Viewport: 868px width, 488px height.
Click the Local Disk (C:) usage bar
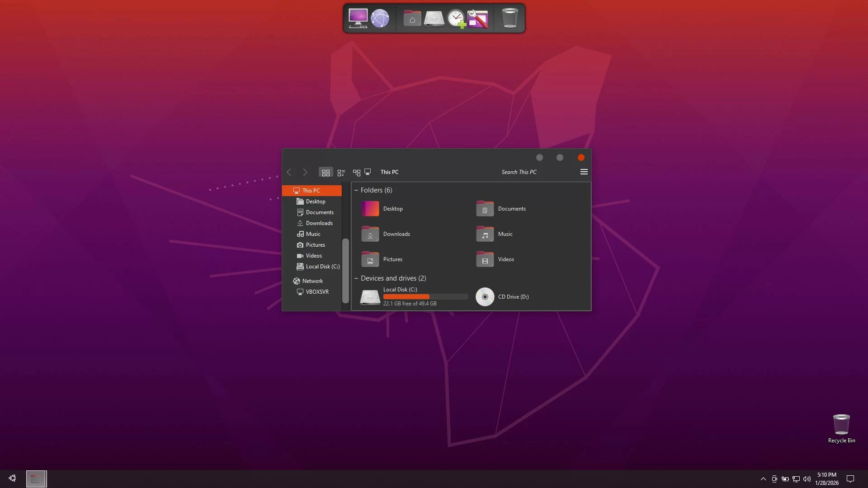425,297
